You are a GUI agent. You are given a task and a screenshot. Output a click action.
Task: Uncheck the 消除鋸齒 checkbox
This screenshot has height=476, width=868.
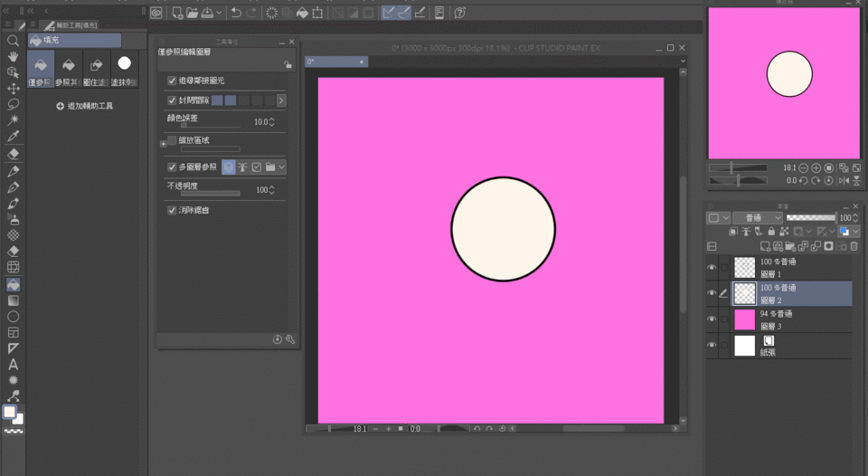point(172,210)
